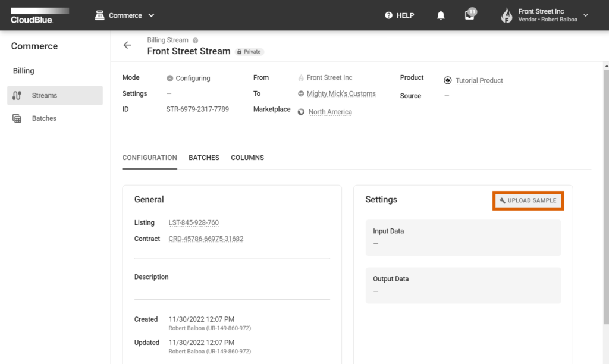
Task: Open the Front Street Inc link
Action: (x=329, y=78)
